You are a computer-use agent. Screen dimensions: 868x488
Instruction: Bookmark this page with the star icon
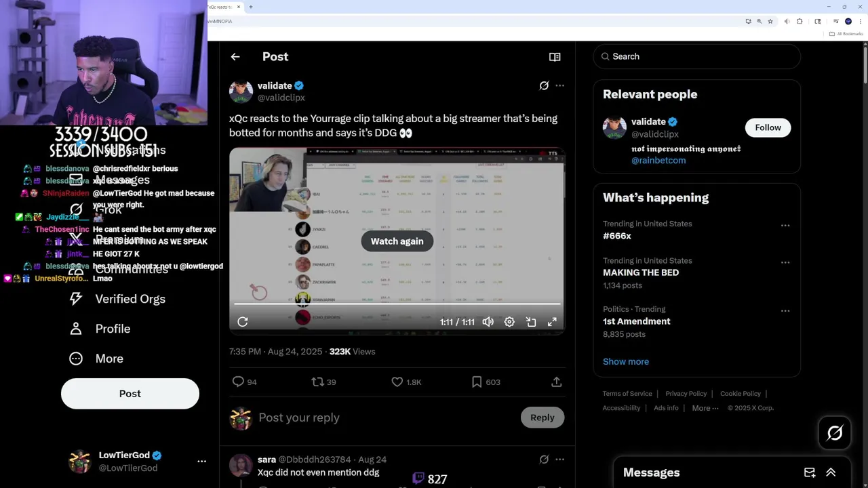770,21
